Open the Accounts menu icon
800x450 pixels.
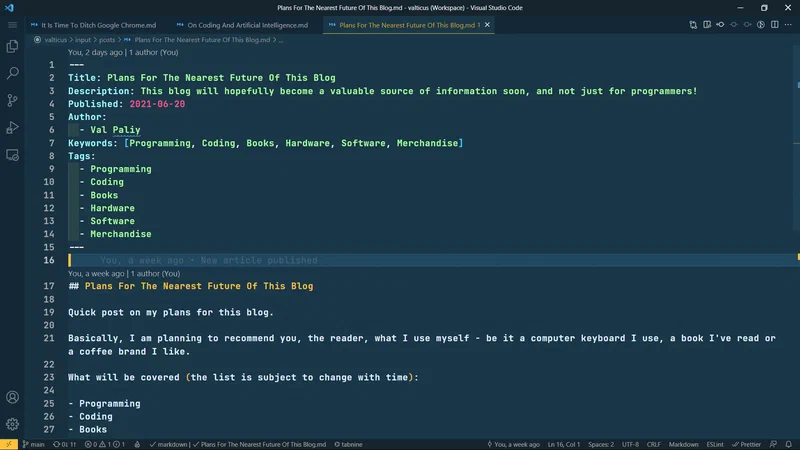[x=13, y=398]
